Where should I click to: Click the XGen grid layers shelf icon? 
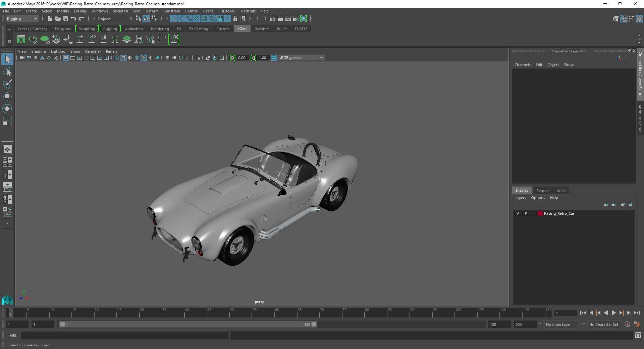[127, 40]
